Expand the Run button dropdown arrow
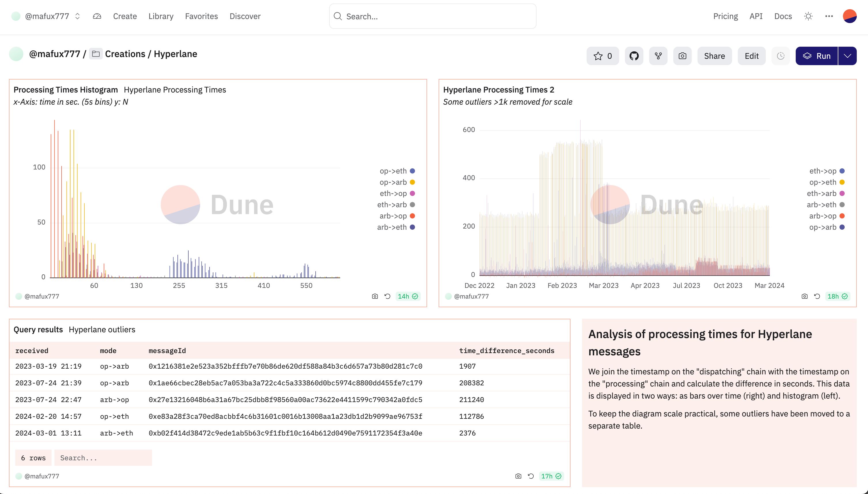The height and width of the screenshot is (494, 868). coord(847,56)
